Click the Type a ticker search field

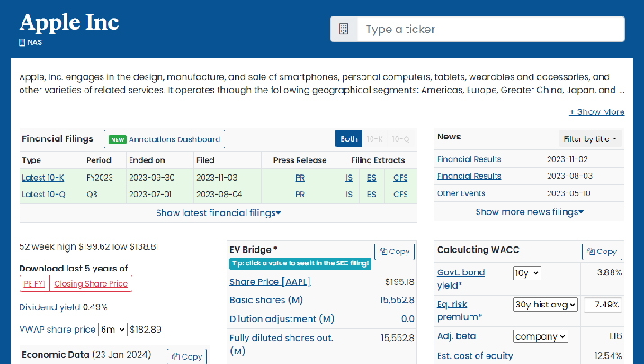tap(490, 30)
